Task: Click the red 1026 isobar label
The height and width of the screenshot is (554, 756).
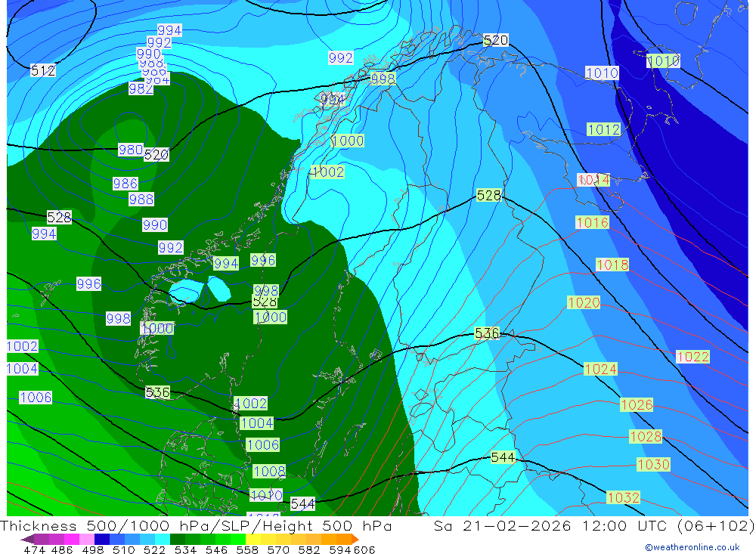Action: [x=637, y=404]
